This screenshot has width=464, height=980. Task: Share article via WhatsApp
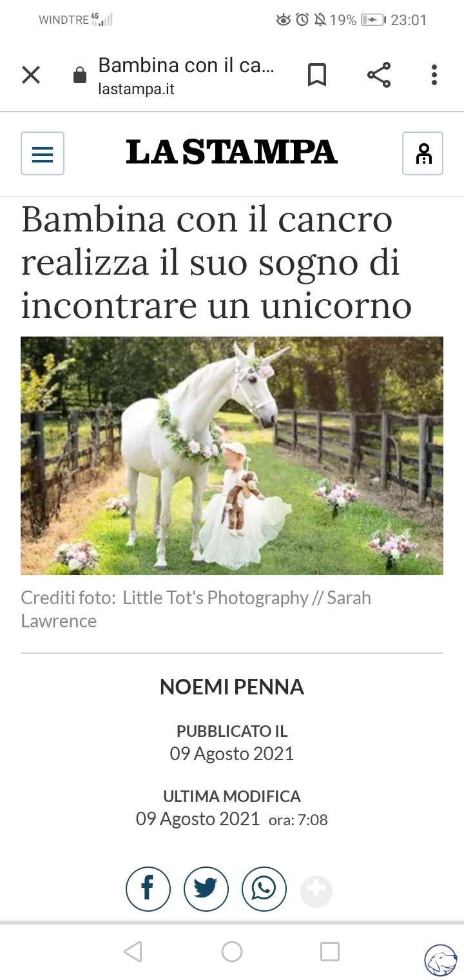coord(264,889)
